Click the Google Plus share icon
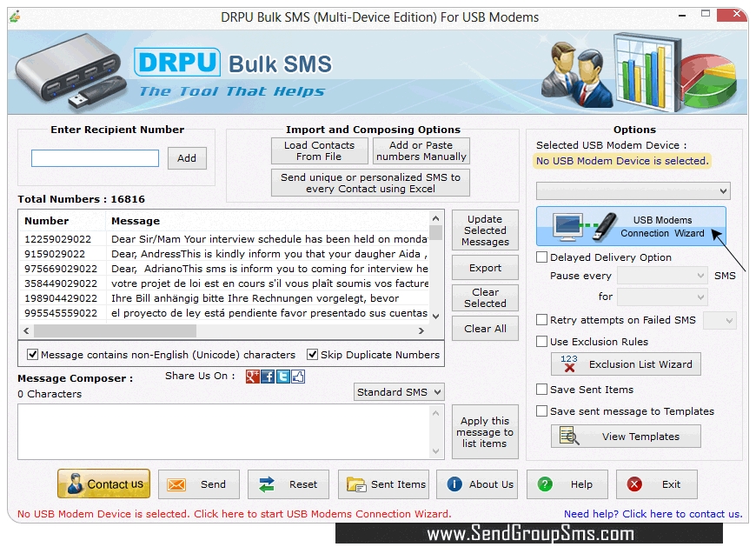This screenshot has width=756, height=547. 253,377
